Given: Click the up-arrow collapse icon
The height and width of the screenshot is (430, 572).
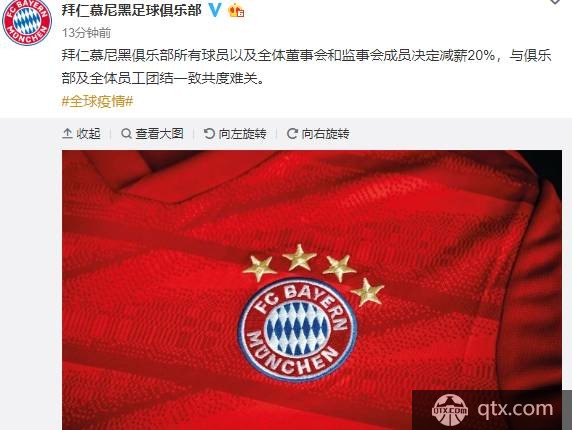Looking at the screenshot, I should [x=67, y=133].
